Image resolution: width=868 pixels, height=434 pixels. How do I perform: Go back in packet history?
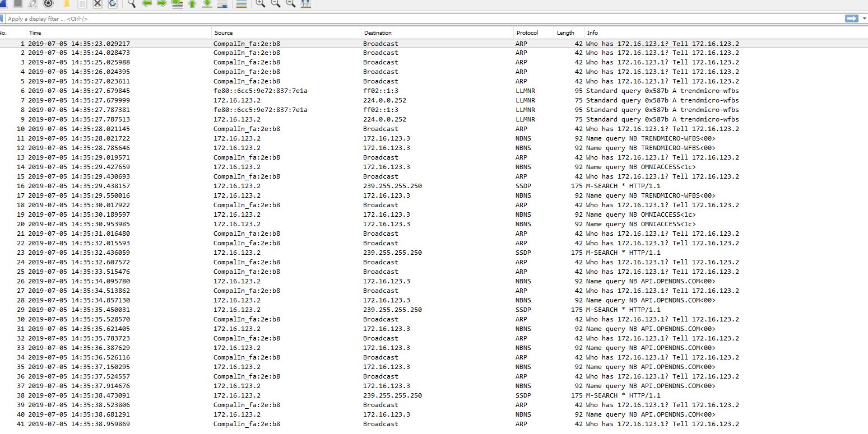tap(147, 3)
